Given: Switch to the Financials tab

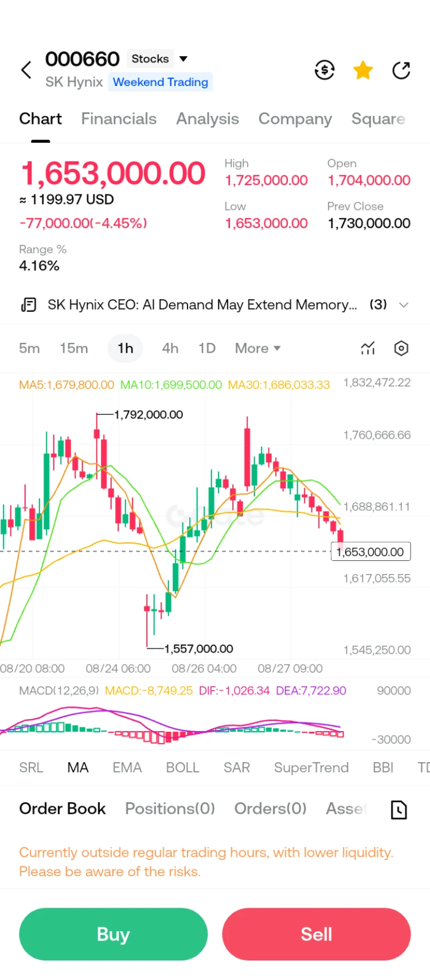Looking at the screenshot, I should [x=119, y=119].
